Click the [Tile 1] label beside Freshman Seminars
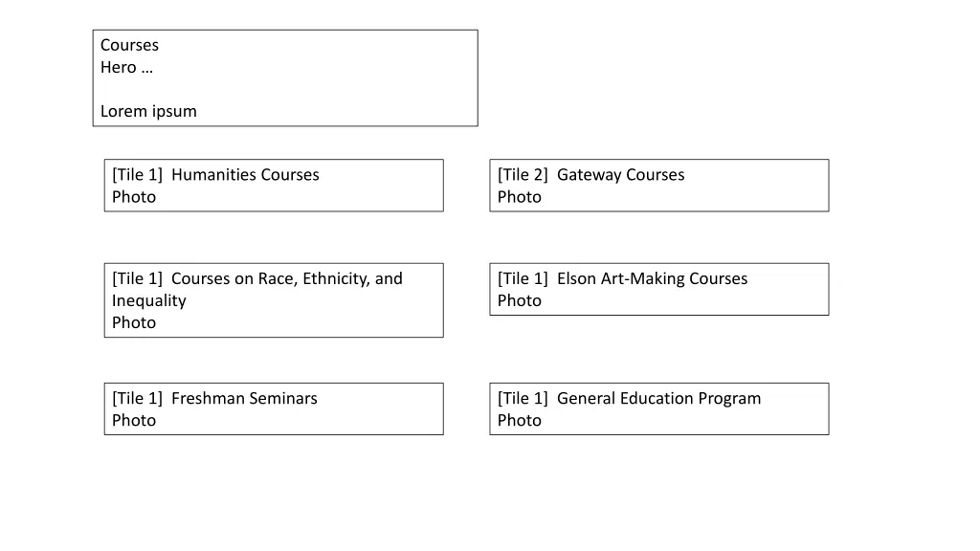980x551 pixels. click(137, 398)
